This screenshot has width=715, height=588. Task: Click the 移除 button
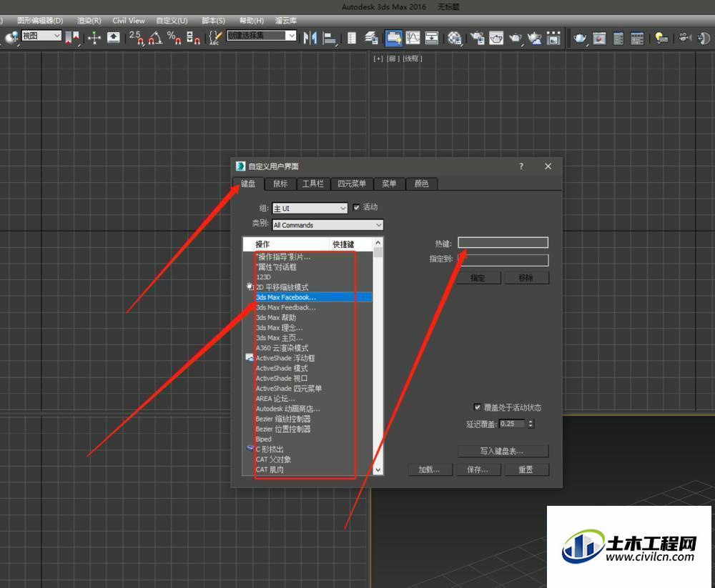(527, 278)
